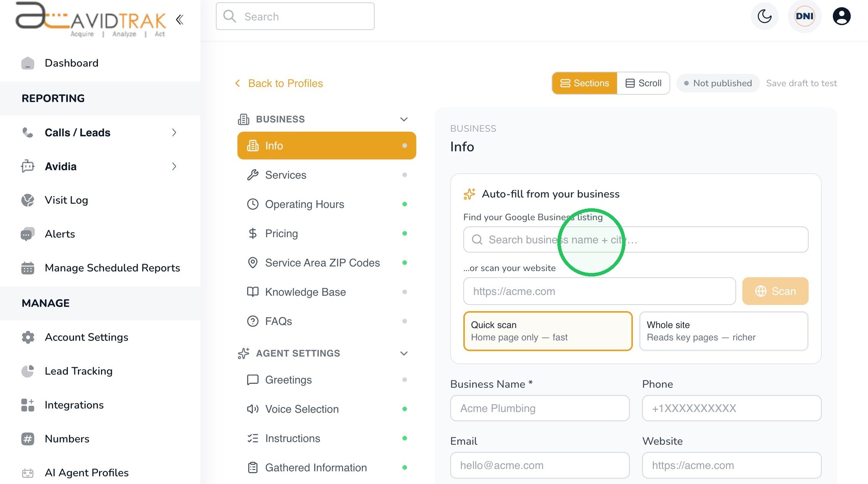Click the Email input field

tap(540, 465)
